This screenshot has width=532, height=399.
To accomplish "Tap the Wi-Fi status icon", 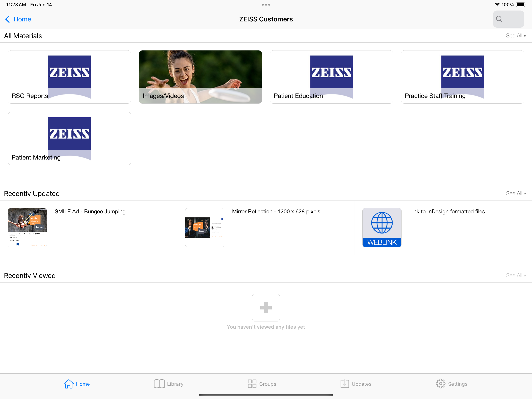I will 497,4.
